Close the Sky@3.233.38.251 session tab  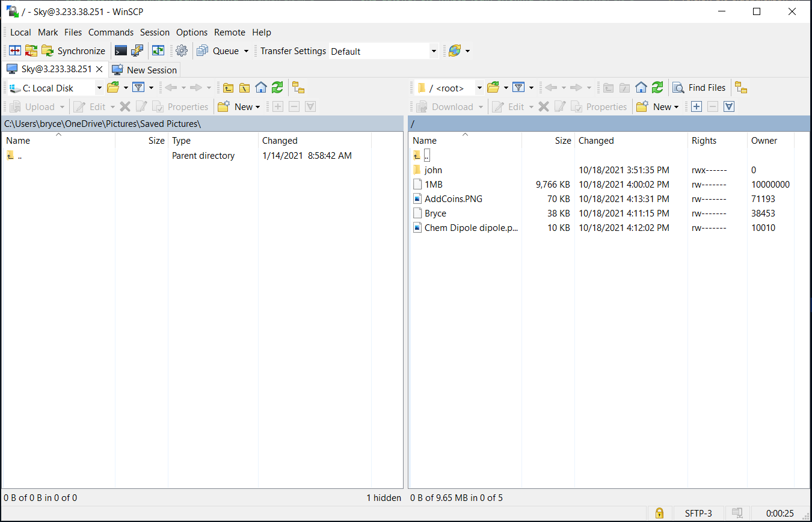coord(100,69)
